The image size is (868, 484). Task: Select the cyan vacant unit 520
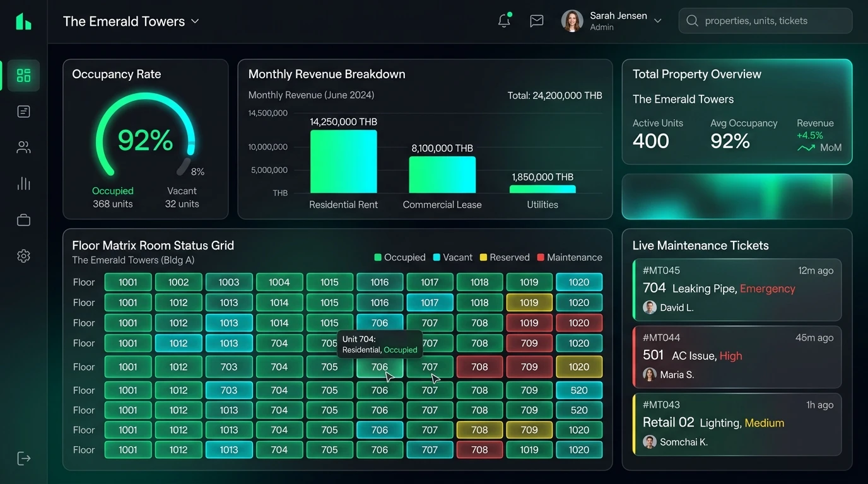[579, 390]
